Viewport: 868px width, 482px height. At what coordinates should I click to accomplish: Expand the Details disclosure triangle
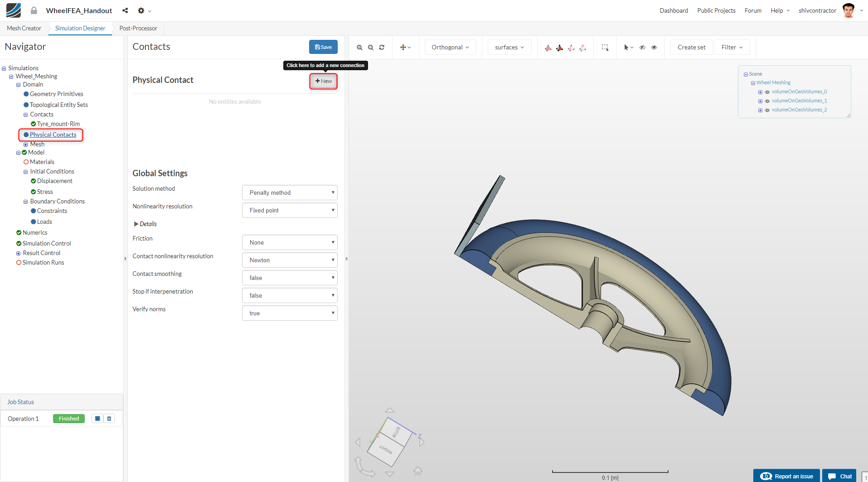[x=136, y=224]
